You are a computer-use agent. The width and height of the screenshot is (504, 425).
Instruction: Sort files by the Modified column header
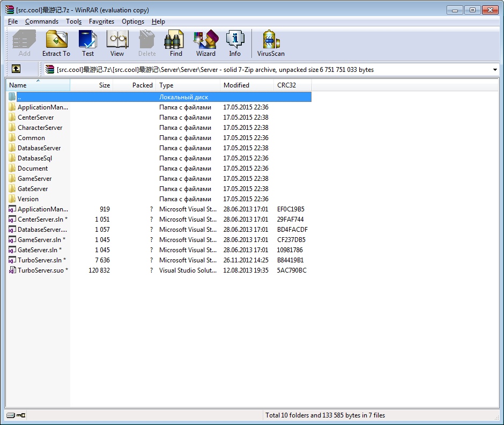tap(237, 85)
